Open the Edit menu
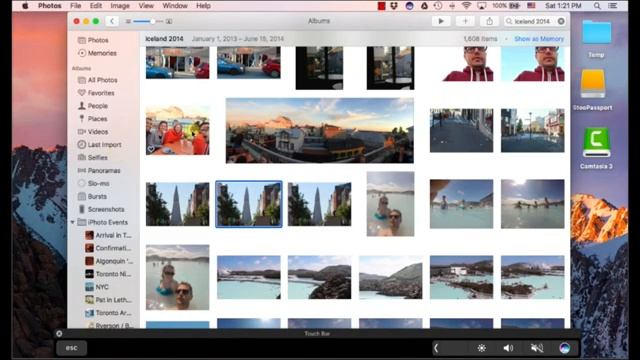The width and height of the screenshot is (640, 360). click(x=96, y=6)
